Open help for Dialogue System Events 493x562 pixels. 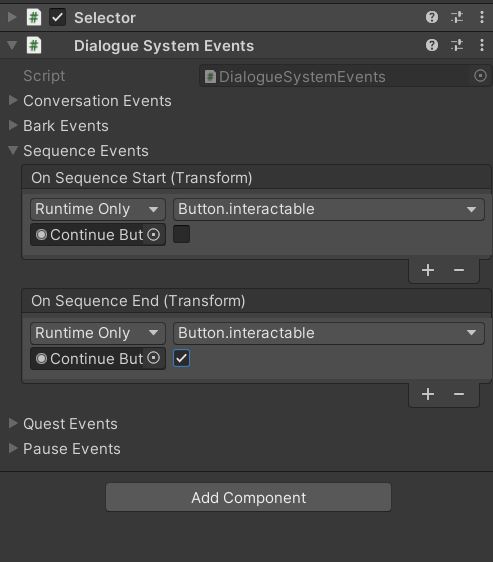[432, 45]
